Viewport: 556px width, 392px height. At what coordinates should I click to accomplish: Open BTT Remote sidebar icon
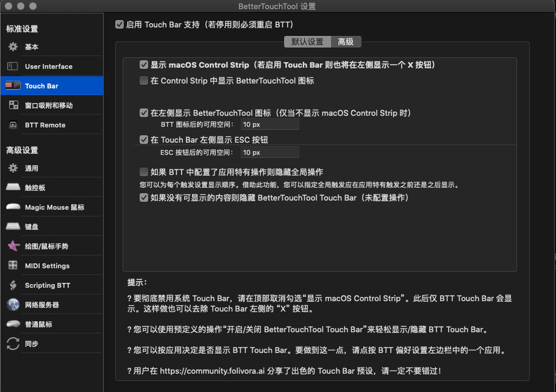click(x=13, y=125)
